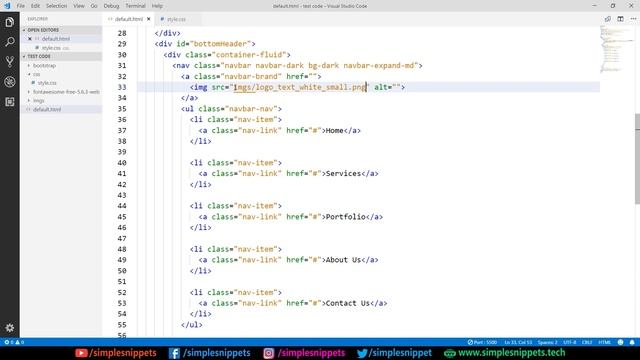Click the EXPLORER panel title
Screen dimensions: 640x360
pos(38,19)
